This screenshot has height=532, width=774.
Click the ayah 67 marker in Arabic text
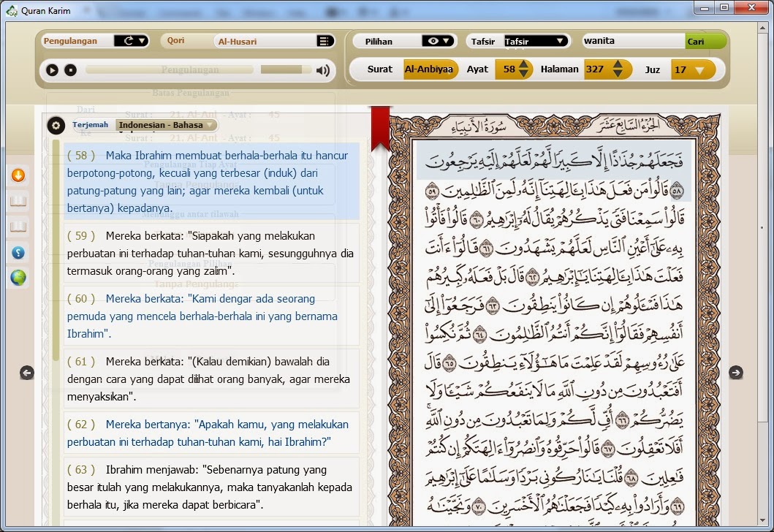click(607, 448)
